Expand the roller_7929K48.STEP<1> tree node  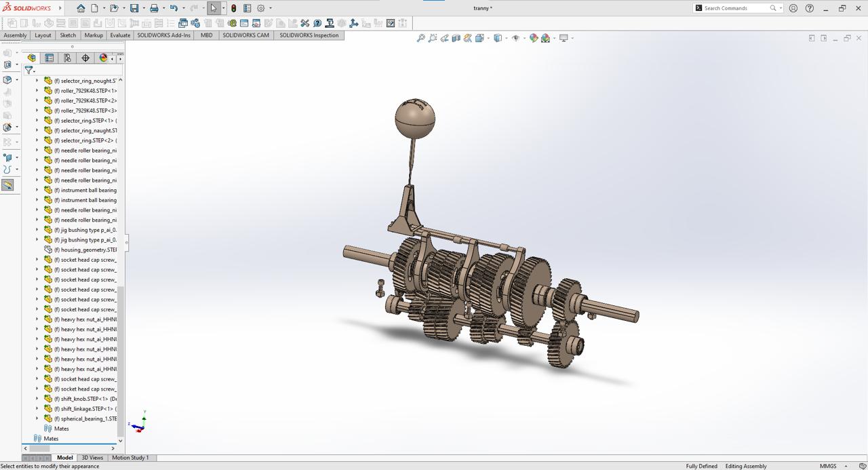click(37, 90)
